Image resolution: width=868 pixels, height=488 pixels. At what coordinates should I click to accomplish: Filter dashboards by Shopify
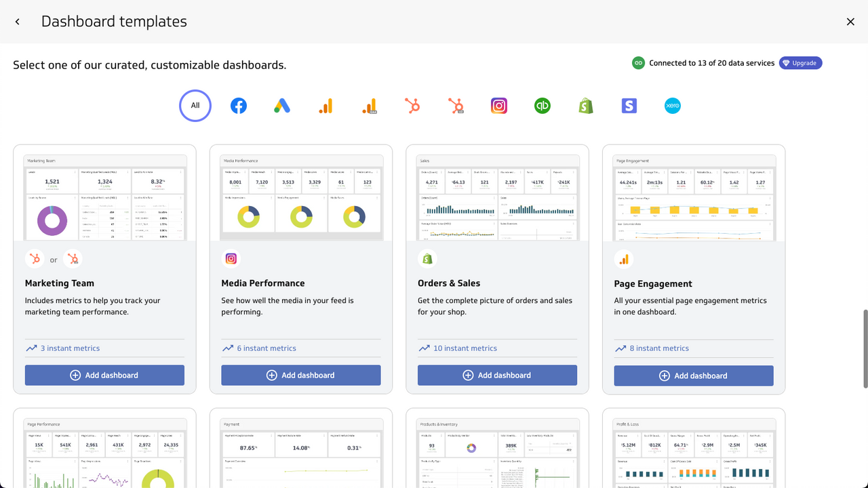tap(585, 106)
